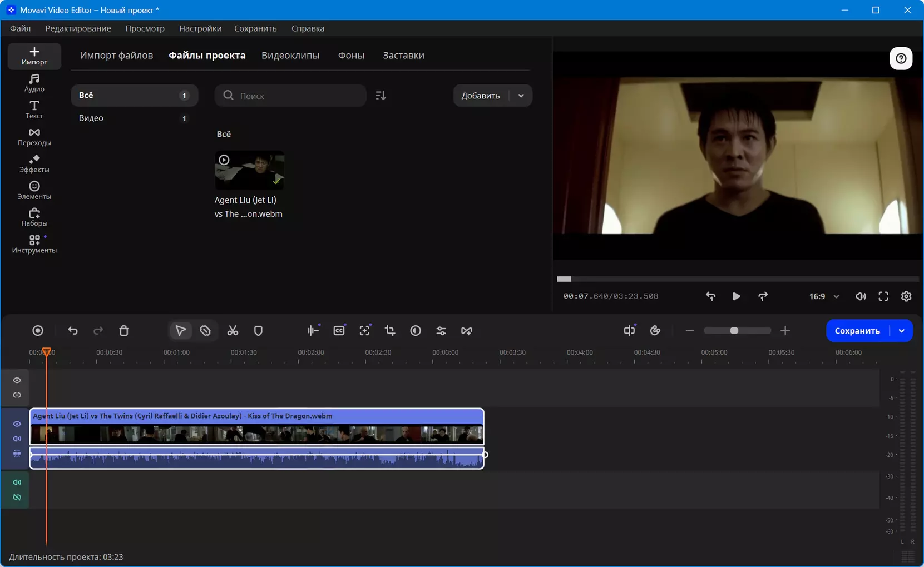Open the 16:9 aspect ratio dropdown
This screenshot has height=567, width=924.
(824, 296)
